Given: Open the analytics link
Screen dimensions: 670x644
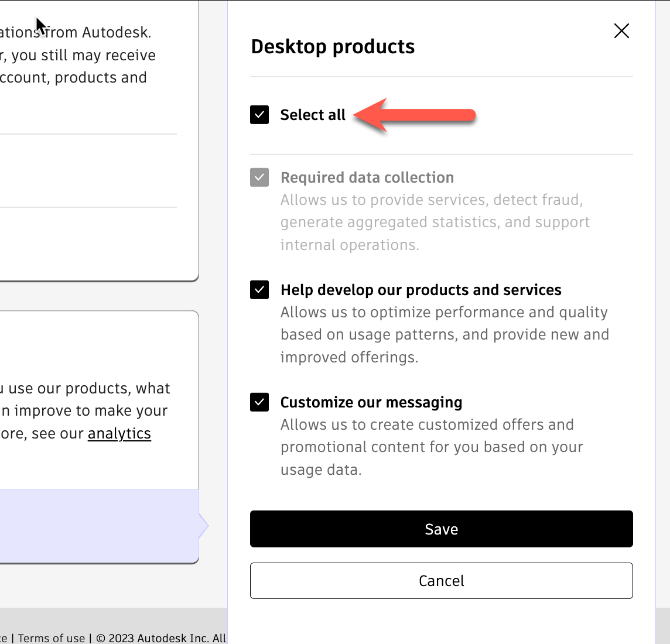Looking at the screenshot, I should (119, 434).
